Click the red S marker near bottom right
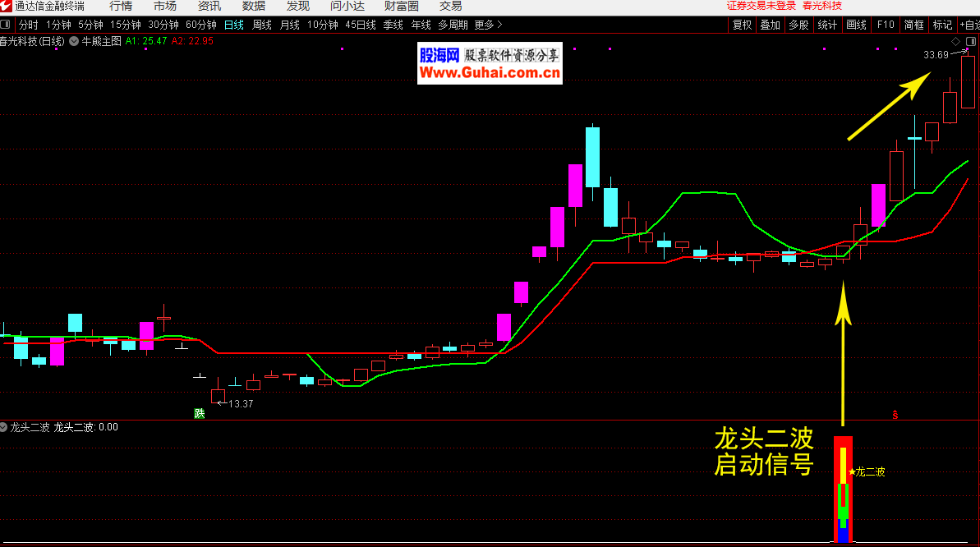 pos(895,415)
